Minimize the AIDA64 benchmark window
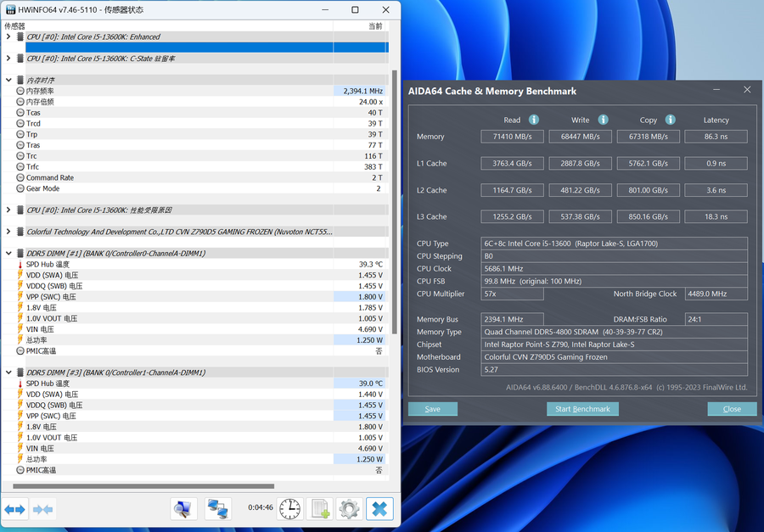Screen dimensions: 764x532 pyautogui.click(x=716, y=90)
